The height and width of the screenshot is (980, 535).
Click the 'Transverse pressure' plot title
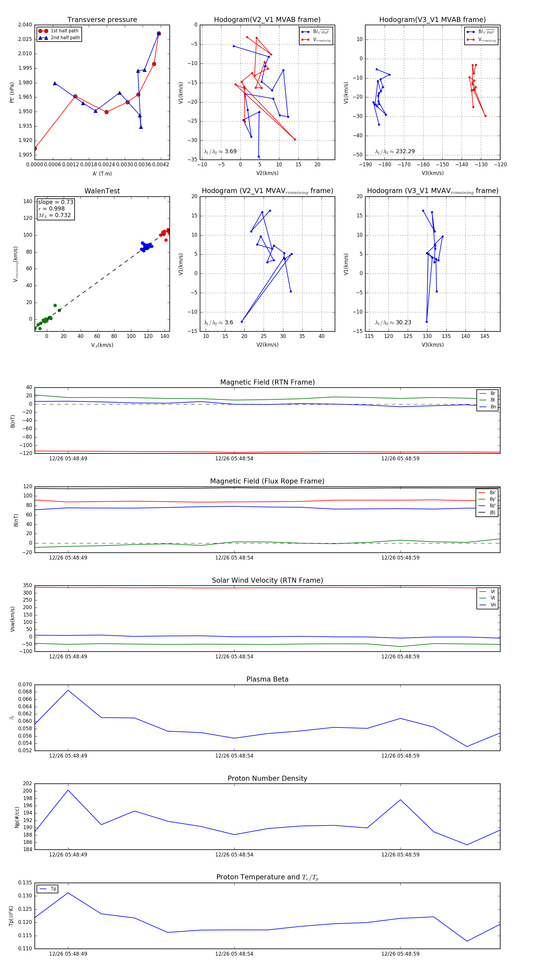point(102,20)
